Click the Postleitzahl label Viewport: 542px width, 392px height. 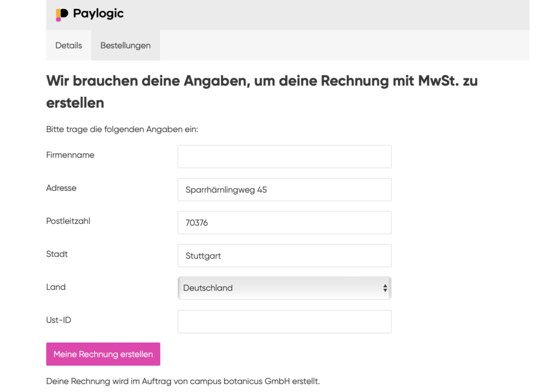[68, 221]
